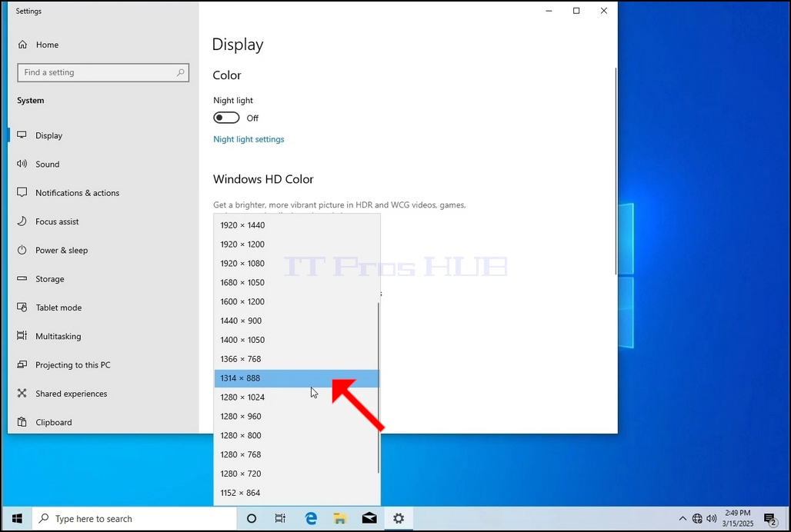
Task: Click the Clipboard icon in sidebar
Action: pyautogui.click(x=22, y=422)
